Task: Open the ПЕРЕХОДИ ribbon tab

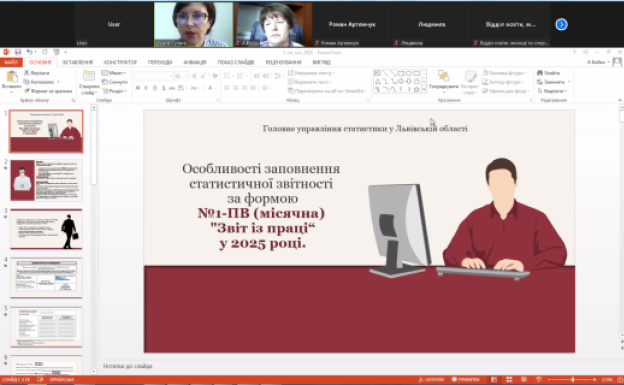Action: (x=160, y=63)
